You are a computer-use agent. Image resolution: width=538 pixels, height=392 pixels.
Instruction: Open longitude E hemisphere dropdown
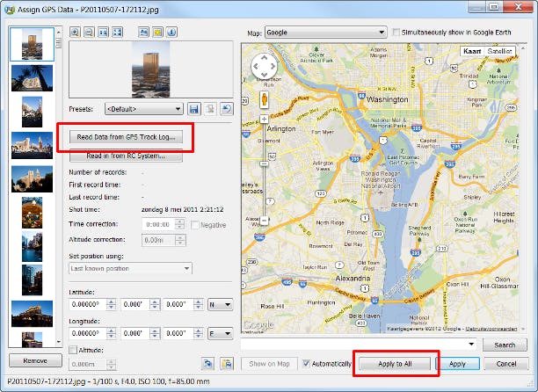click(221, 333)
